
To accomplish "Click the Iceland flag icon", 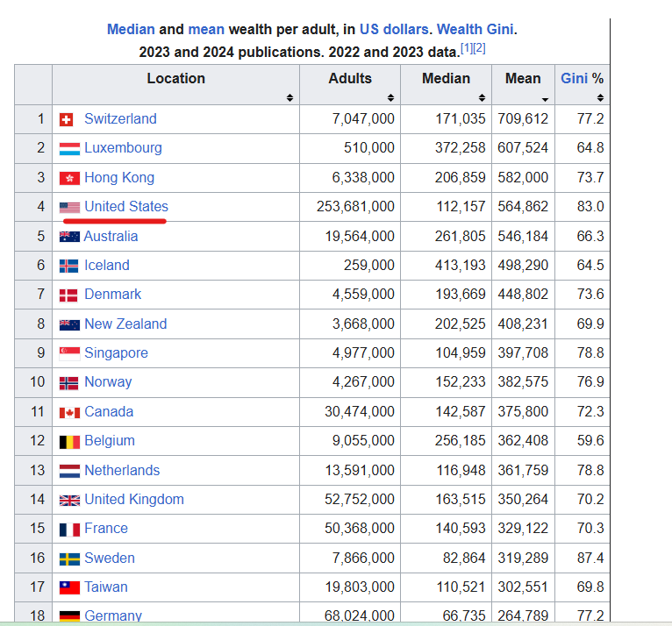I will tap(68, 266).
